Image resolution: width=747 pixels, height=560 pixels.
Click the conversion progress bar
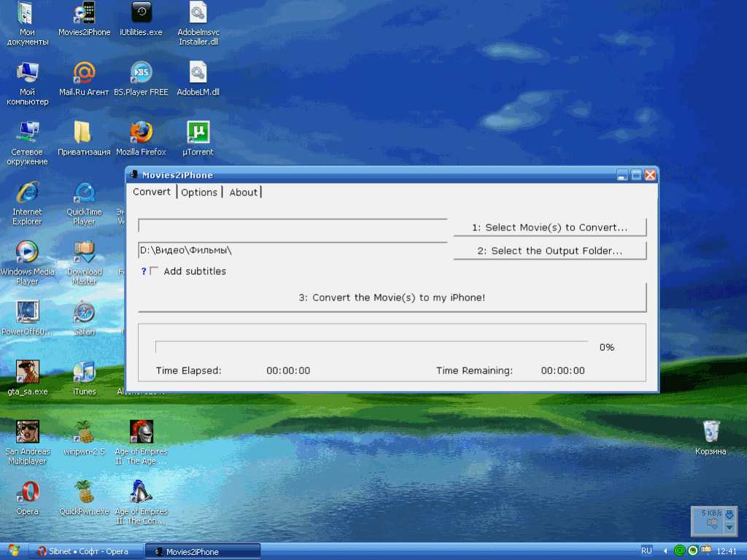[x=371, y=347]
